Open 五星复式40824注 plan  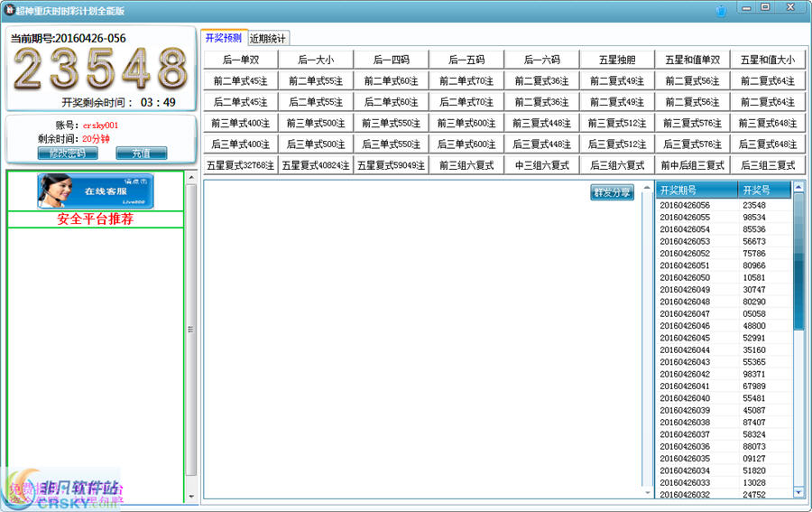point(316,165)
